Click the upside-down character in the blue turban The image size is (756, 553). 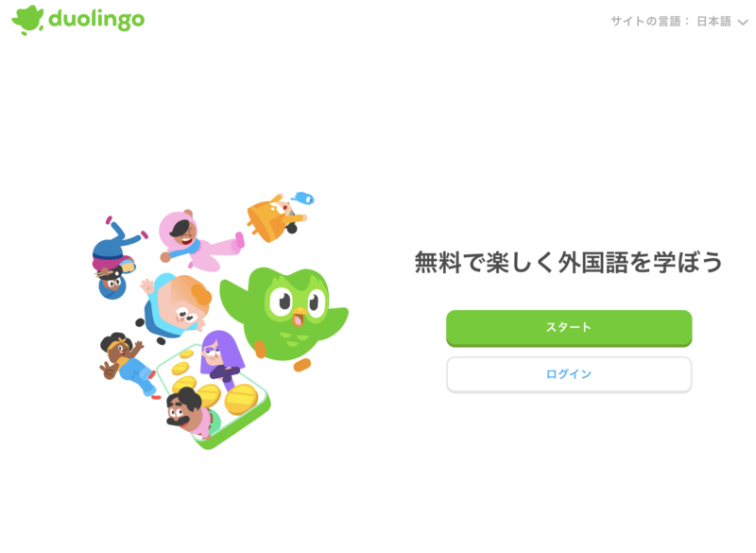click(x=114, y=258)
